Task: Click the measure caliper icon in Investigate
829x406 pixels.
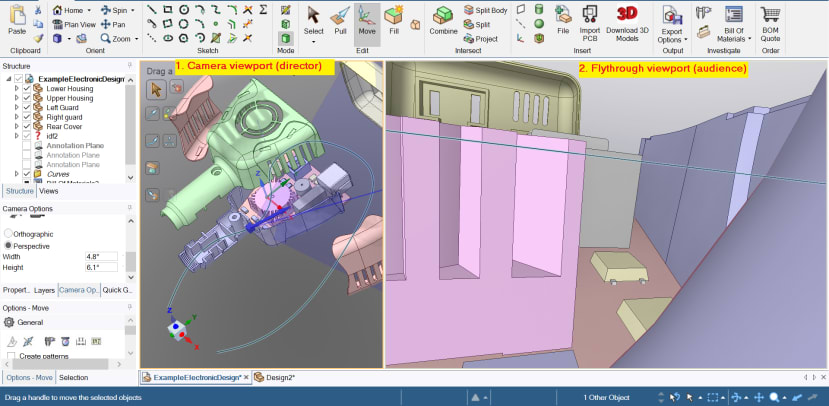Action: [x=703, y=12]
